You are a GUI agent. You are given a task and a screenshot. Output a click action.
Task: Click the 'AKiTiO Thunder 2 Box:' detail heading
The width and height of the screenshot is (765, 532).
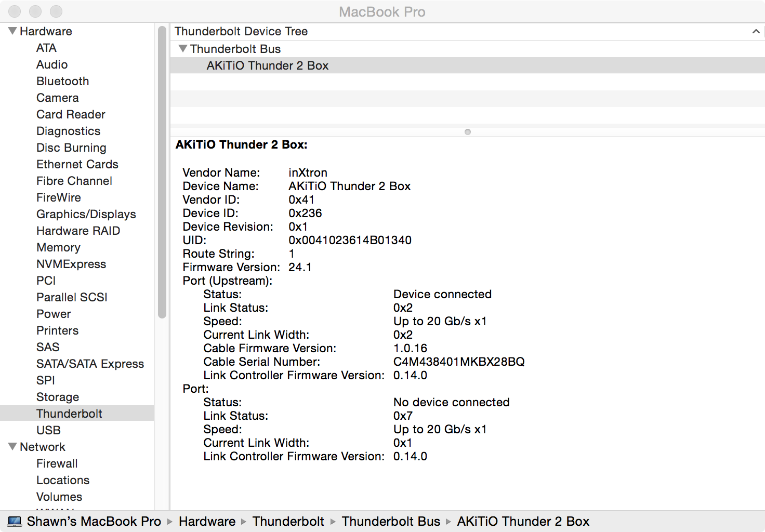pos(242,144)
